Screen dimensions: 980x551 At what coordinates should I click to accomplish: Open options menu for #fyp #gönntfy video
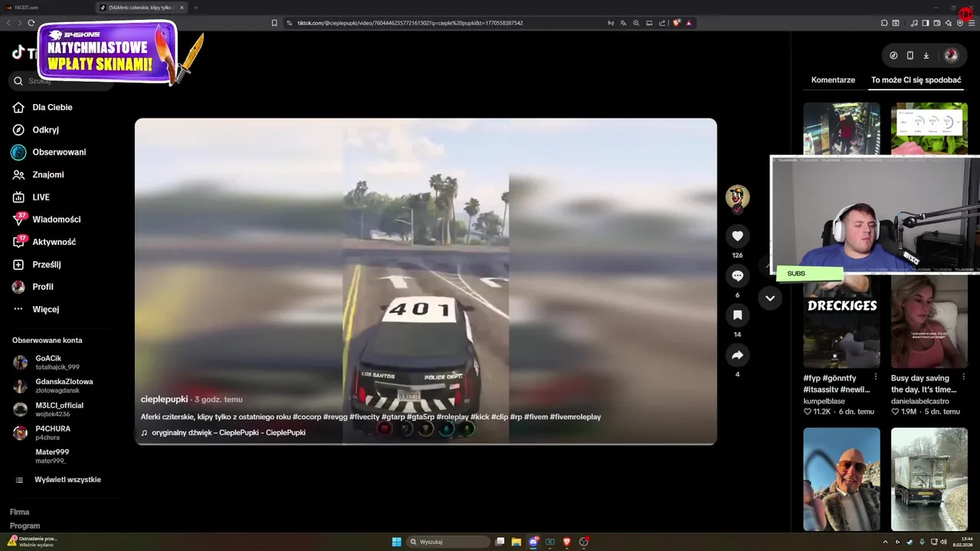pyautogui.click(x=876, y=377)
